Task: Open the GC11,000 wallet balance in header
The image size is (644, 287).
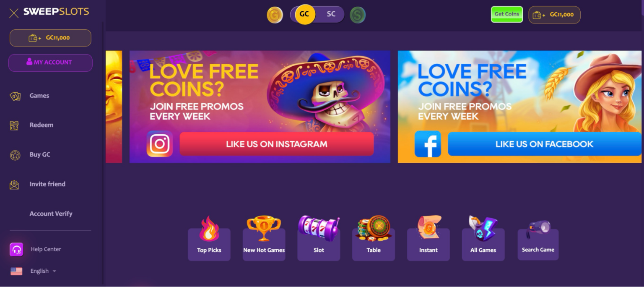Action: (554, 15)
